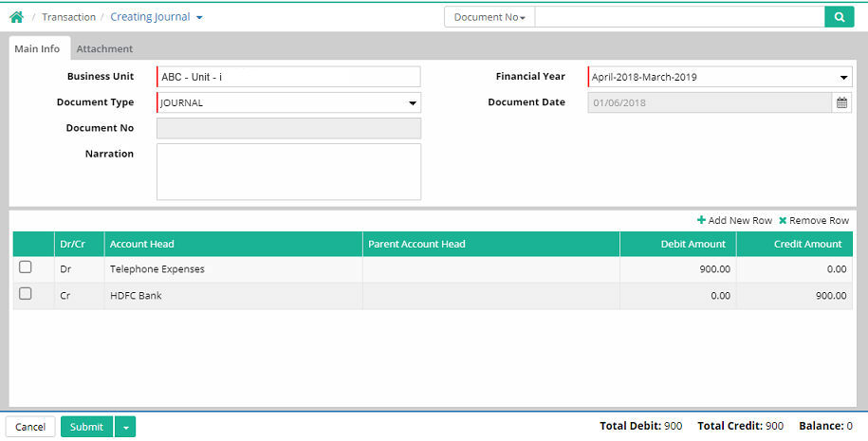
Task: Click into the Narration text area
Action: (x=288, y=172)
